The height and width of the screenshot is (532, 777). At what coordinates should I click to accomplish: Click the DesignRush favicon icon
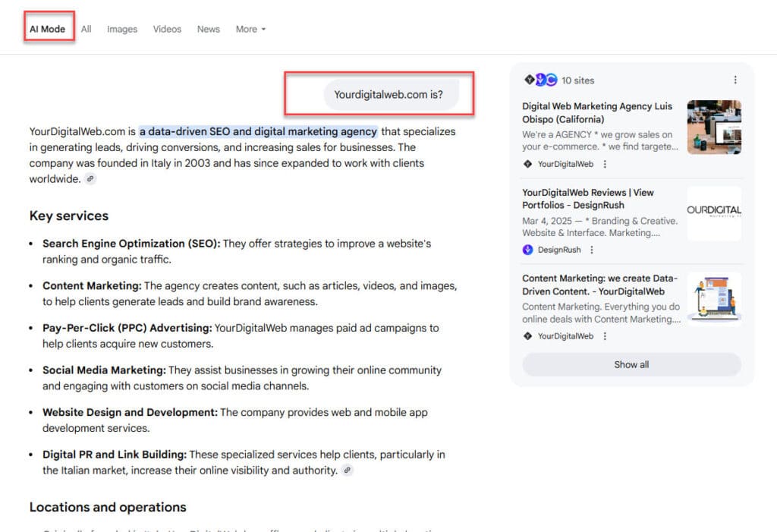528,250
